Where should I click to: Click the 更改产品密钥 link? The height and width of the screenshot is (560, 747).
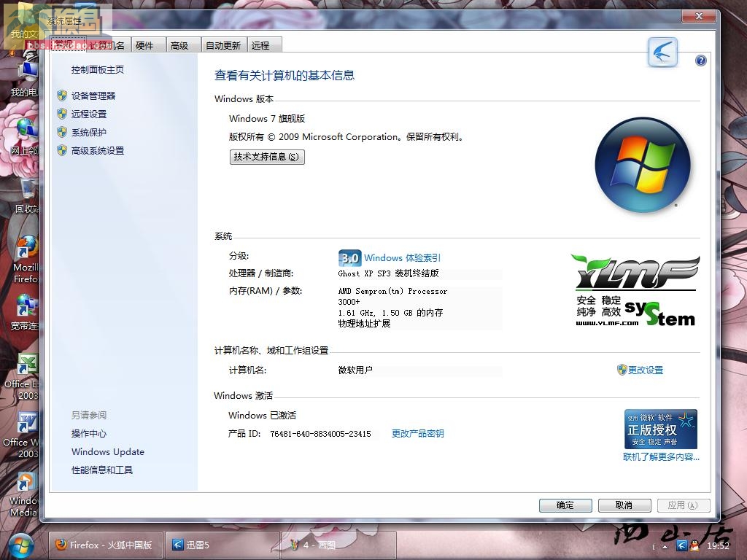418,433
